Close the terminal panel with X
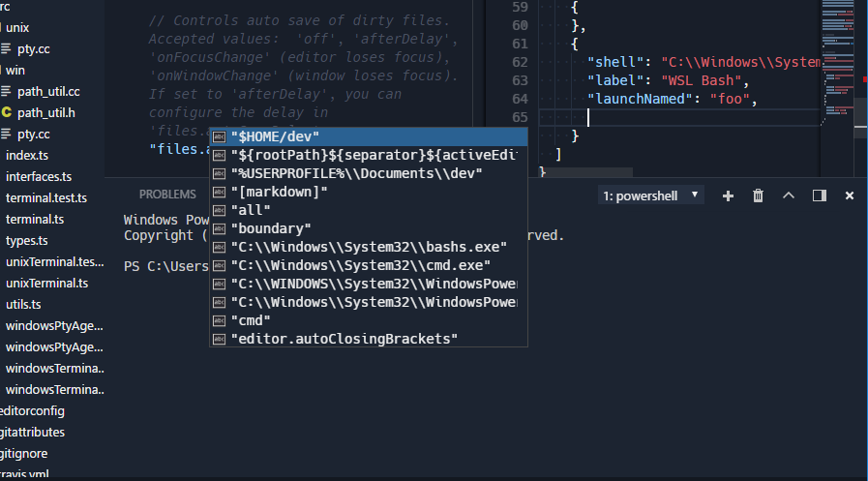The width and height of the screenshot is (868, 481). click(x=850, y=195)
